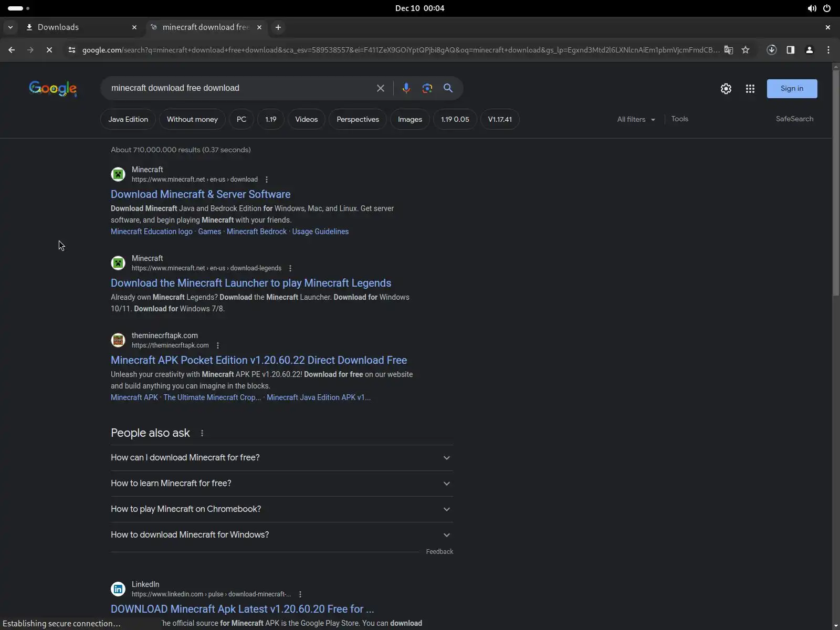View site information for google.com

click(x=72, y=50)
